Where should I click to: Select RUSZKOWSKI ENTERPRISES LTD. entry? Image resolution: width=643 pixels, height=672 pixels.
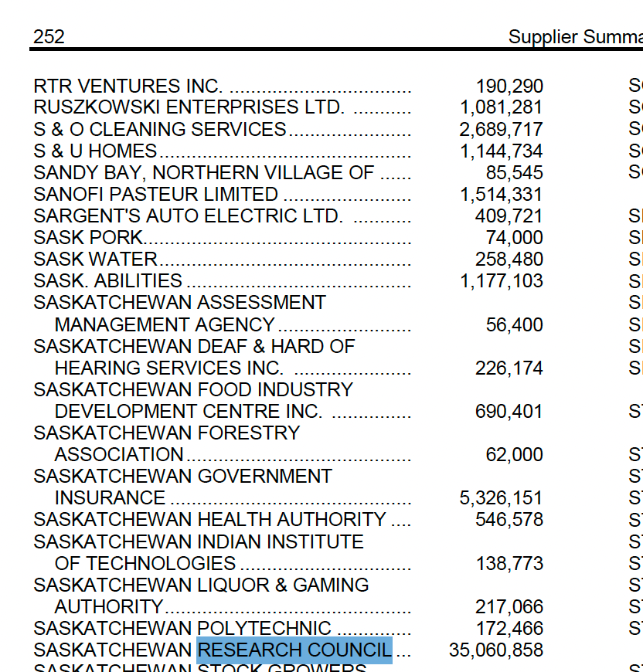(189, 107)
